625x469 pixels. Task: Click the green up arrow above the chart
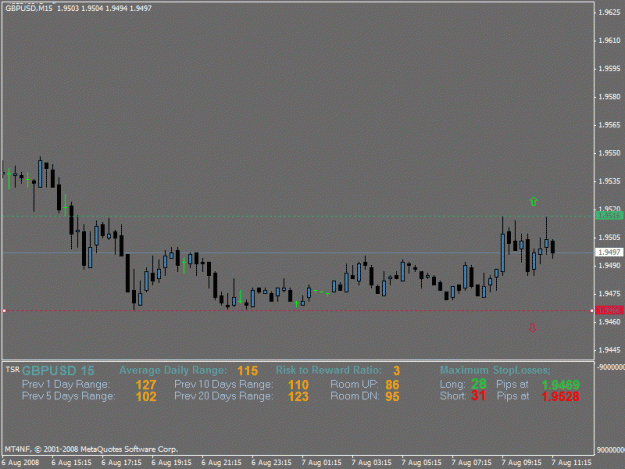coord(534,201)
